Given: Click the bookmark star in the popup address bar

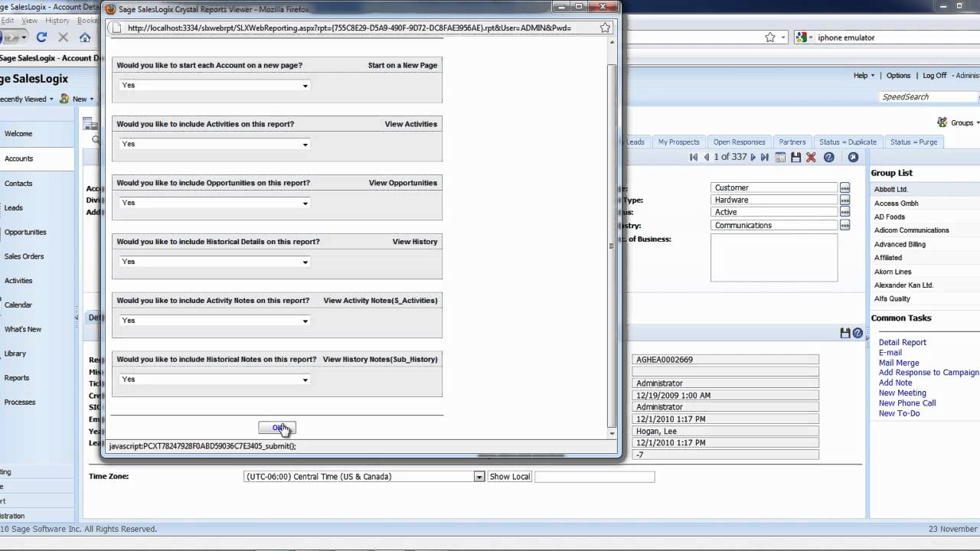Looking at the screenshot, I should (x=605, y=28).
